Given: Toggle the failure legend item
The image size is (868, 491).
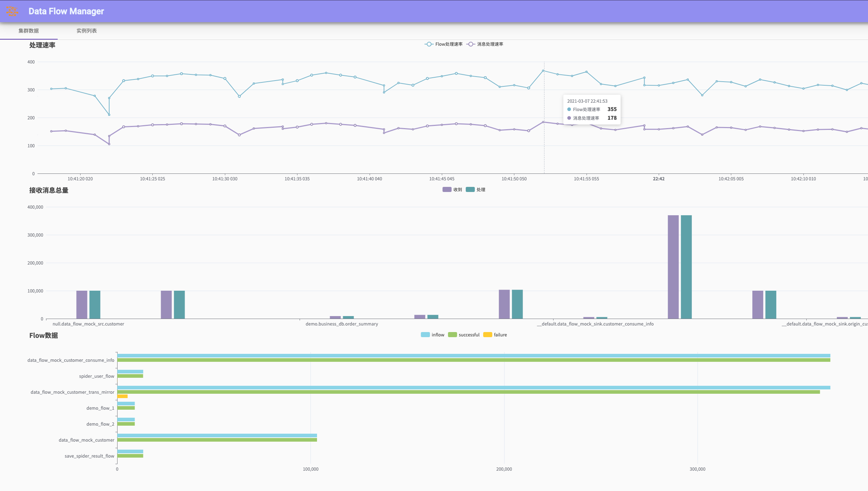Looking at the screenshot, I should [x=495, y=335].
